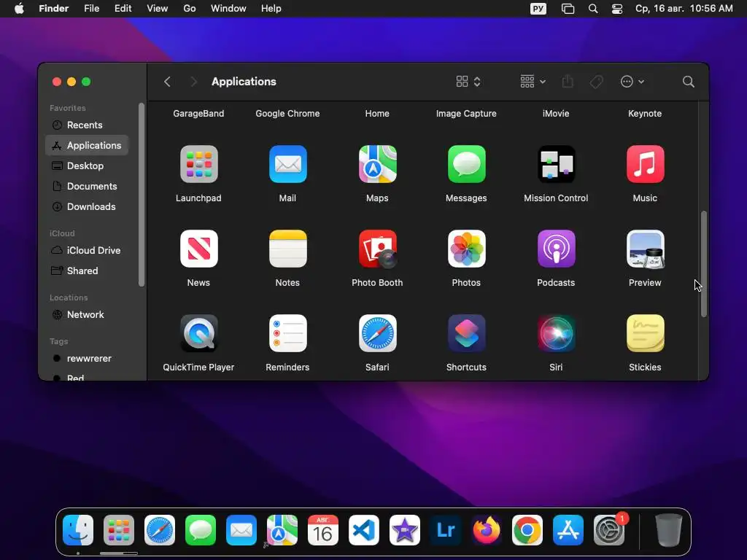This screenshot has height=560, width=747.
Task: Select the Maps app icon in Finder
Action: (x=377, y=164)
